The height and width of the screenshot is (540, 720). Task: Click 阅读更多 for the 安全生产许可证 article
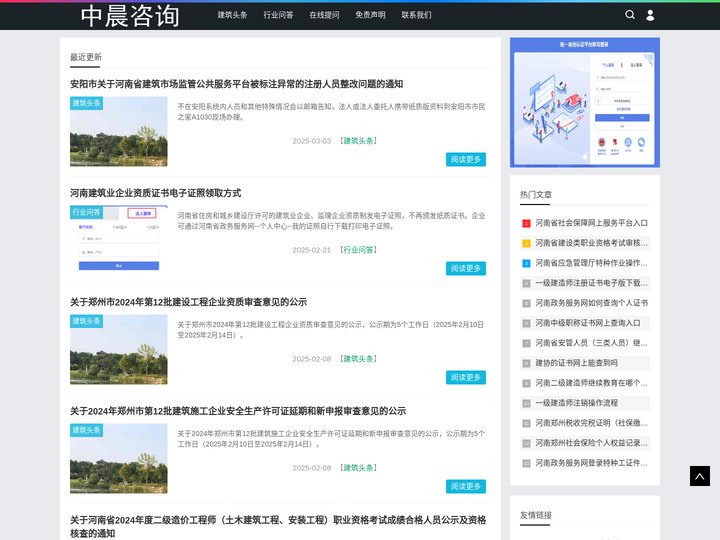(x=466, y=486)
